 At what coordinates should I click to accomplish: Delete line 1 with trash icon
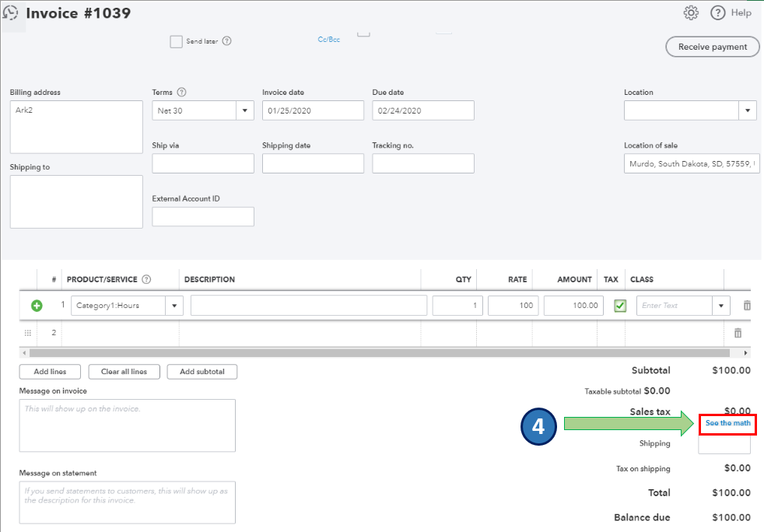tap(747, 306)
